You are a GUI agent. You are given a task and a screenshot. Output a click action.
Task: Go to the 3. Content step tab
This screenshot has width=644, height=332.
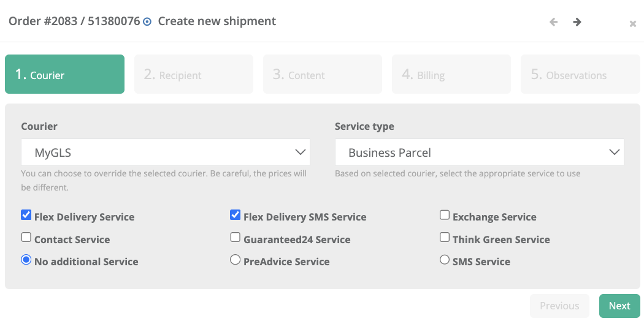click(322, 75)
